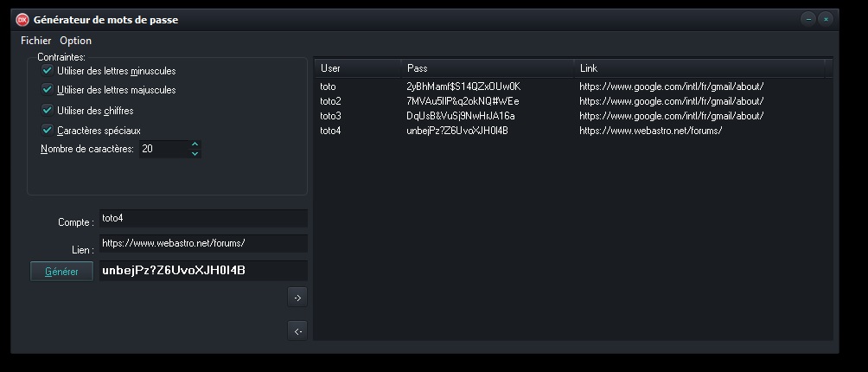Increase the number of characters

(195, 144)
